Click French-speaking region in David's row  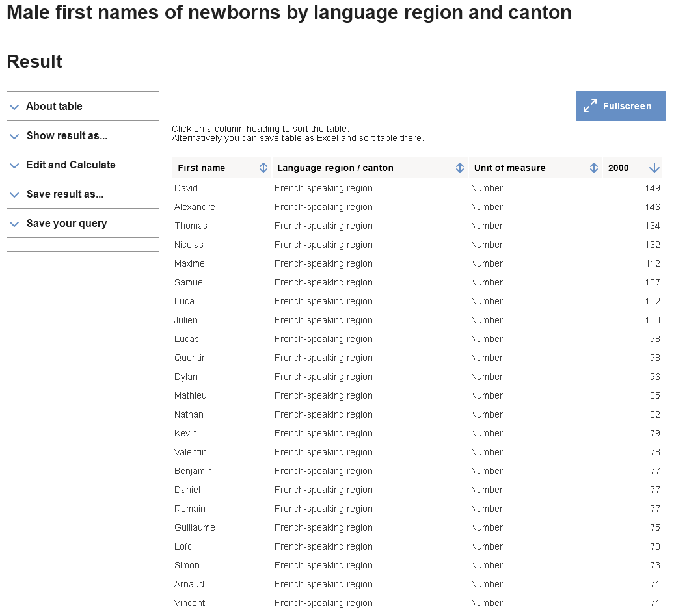coord(323,188)
